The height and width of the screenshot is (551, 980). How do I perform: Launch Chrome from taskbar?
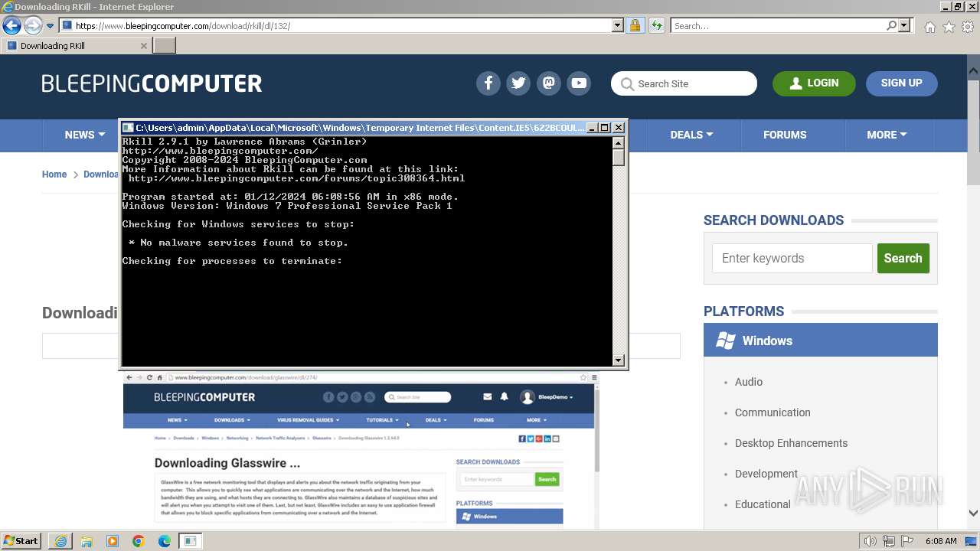pos(139,541)
